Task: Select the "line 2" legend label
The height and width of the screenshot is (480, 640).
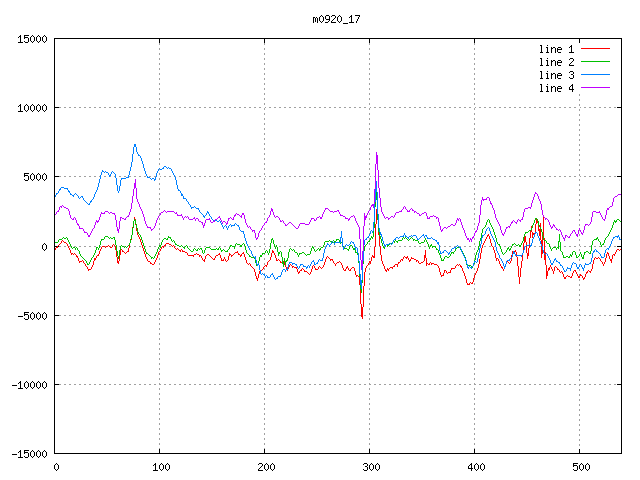Action: point(556,62)
